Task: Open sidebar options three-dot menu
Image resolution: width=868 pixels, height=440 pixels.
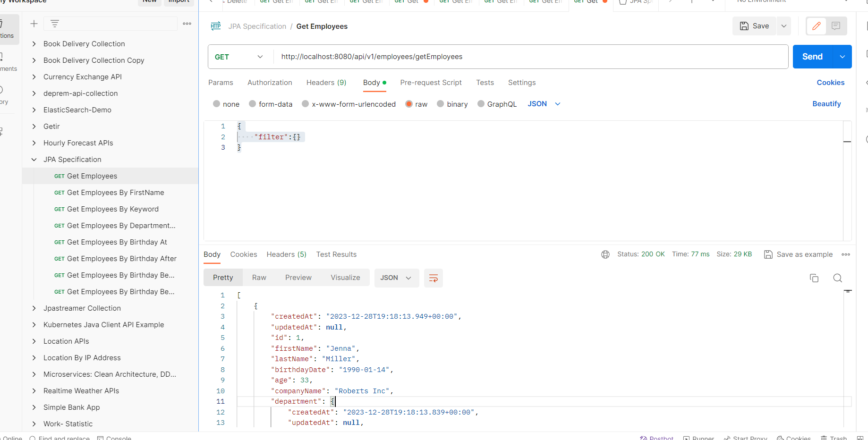Action: click(x=187, y=24)
